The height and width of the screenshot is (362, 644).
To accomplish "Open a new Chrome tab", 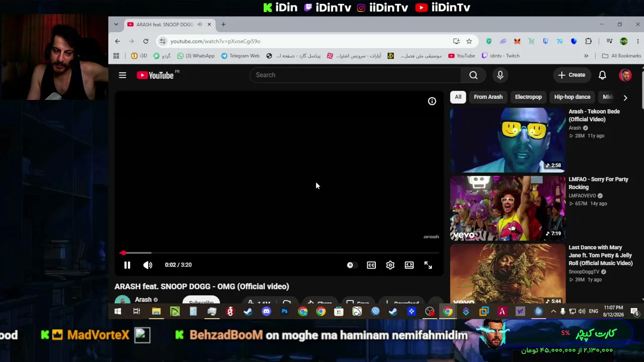I will click(x=223, y=24).
